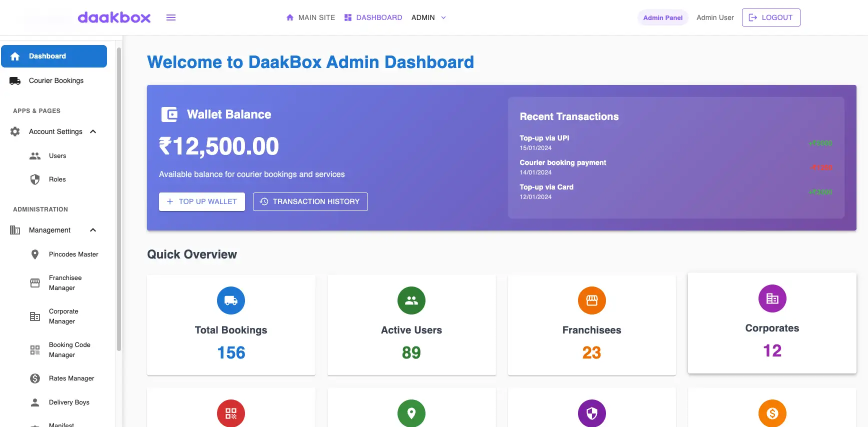Collapse the Management section chevron
This screenshot has height=427, width=868.
[x=93, y=230]
